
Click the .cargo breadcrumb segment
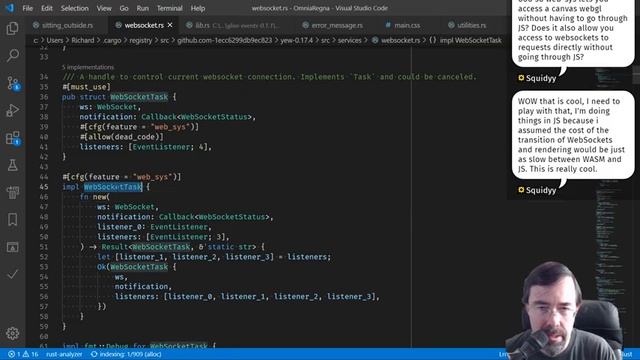(x=111, y=40)
